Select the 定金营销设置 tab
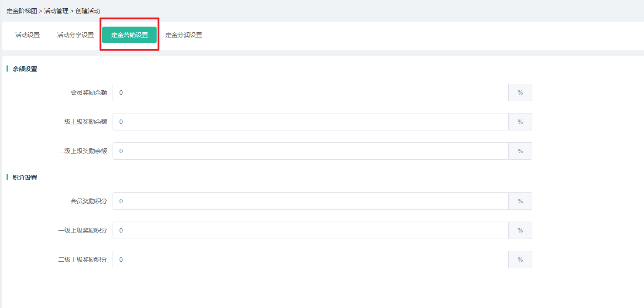644x308 pixels. click(x=129, y=35)
